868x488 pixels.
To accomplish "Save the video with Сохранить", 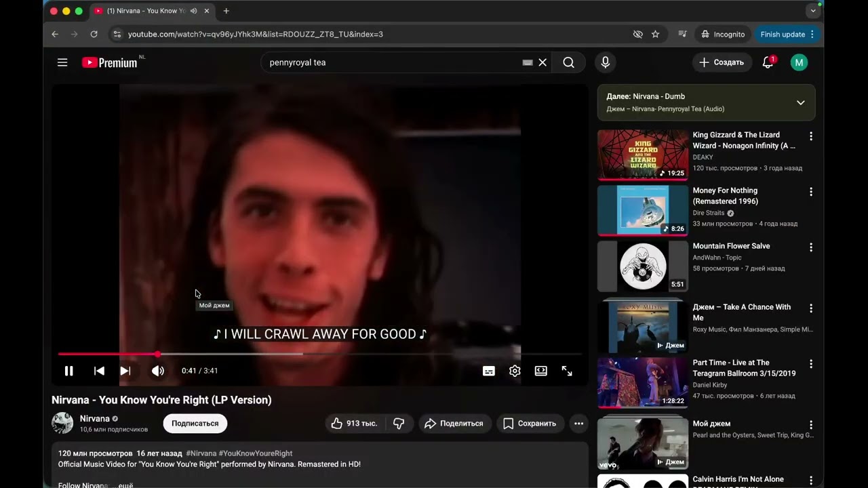I will click(530, 424).
